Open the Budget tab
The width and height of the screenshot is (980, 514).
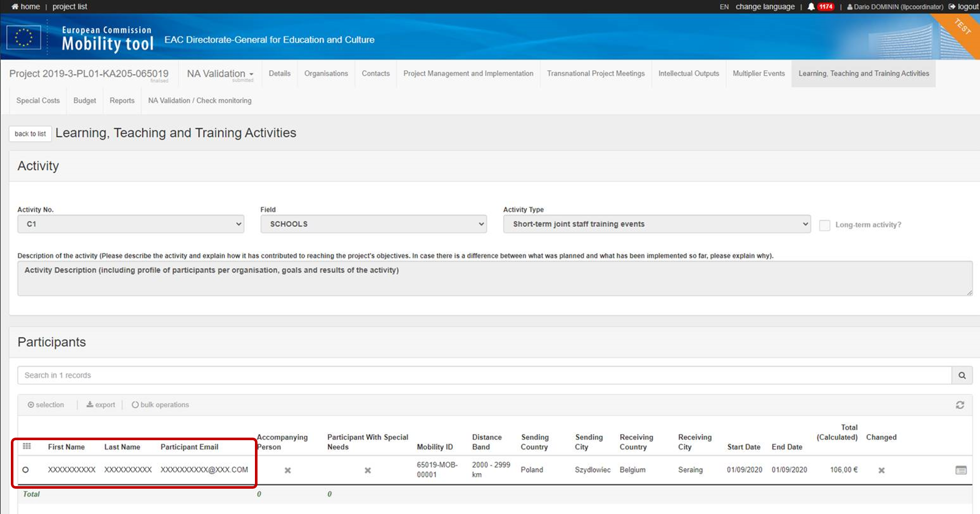tap(85, 101)
